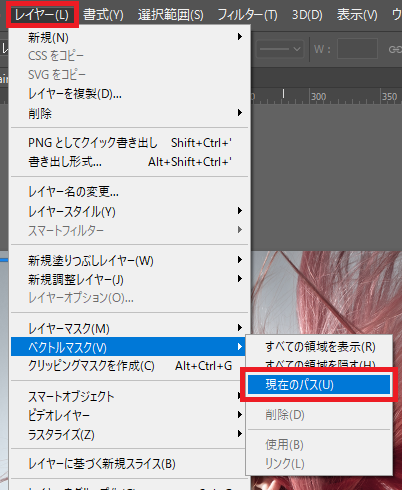Image resolution: width=402 pixels, height=490 pixels.
Task: Choose レイヤーに基づく新規スライス(B)
Action: [130, 464]
